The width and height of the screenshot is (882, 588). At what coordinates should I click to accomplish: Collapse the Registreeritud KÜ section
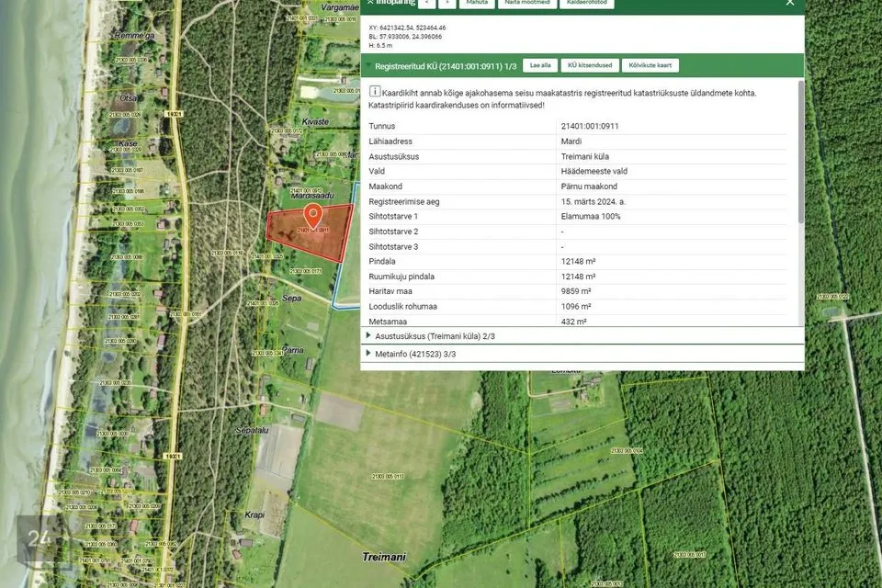click(x=368, y=66)
